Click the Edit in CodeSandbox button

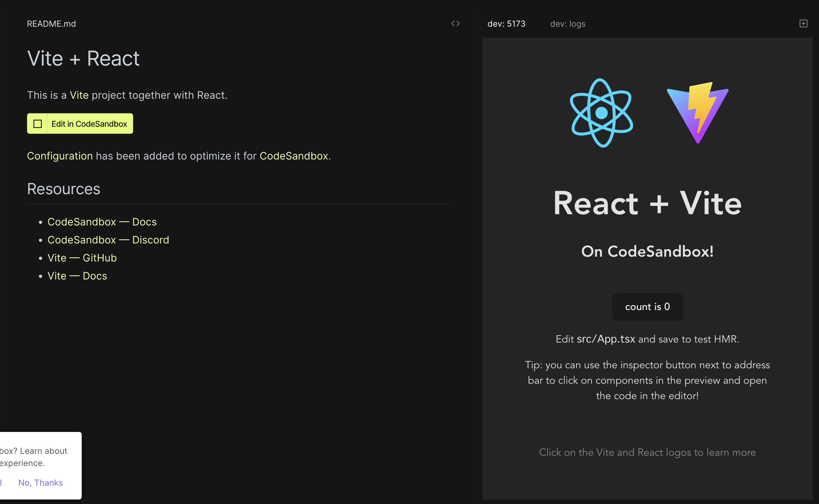89,124
